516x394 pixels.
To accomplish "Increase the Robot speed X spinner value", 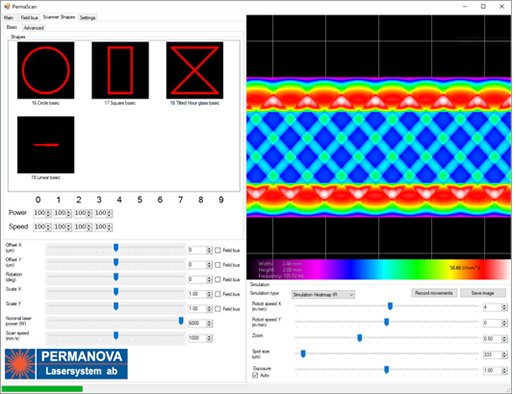I will click(504, 305).
